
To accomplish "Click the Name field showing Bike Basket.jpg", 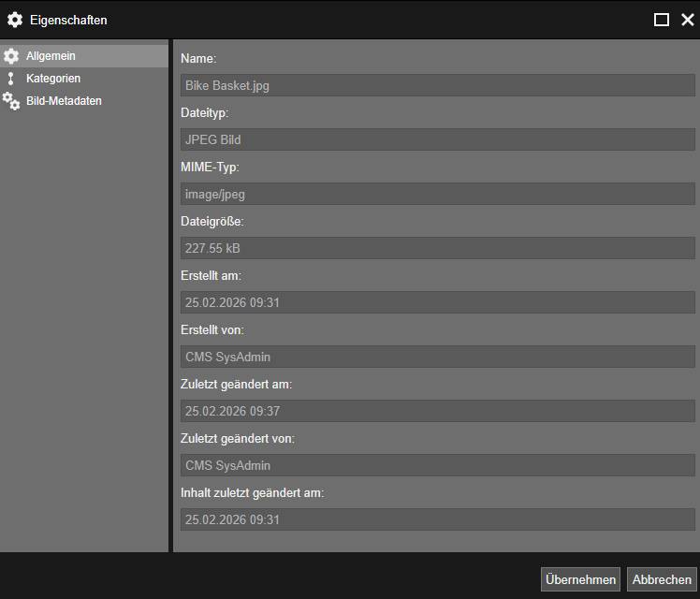I will pyautogui.click(x=437, y=85).
